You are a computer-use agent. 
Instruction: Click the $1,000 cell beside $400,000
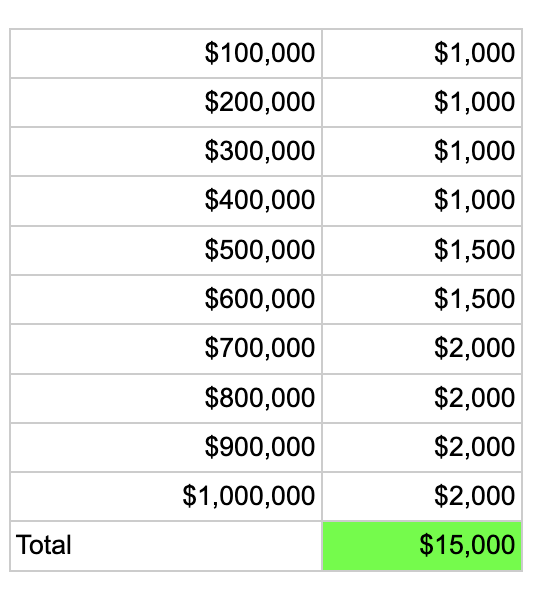422,201
